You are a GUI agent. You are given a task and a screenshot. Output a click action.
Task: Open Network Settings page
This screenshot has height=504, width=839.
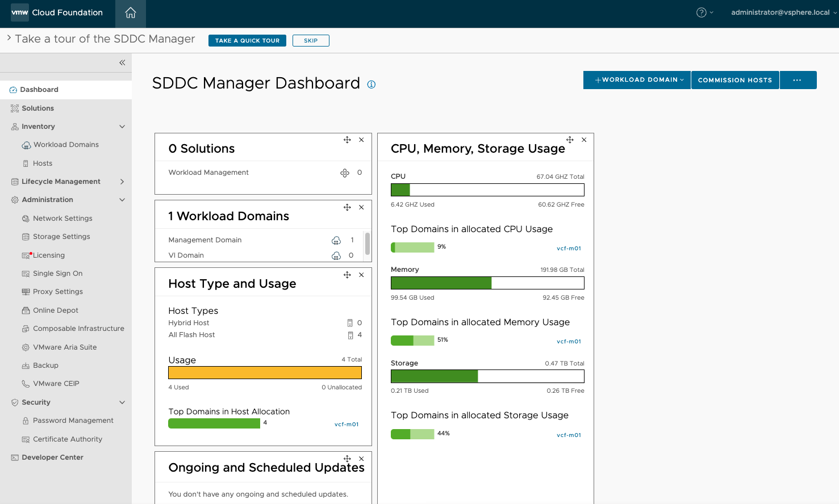(62, 219)
